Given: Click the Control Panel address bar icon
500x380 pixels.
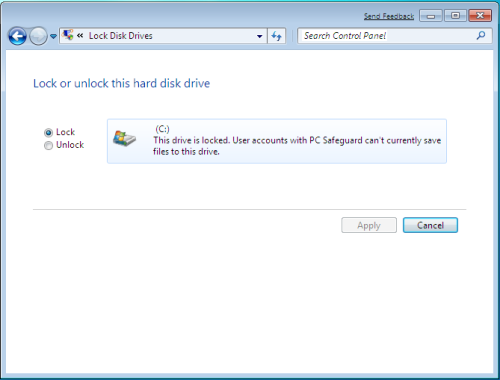Looking at the screenshot, I should tap(68, 35).
